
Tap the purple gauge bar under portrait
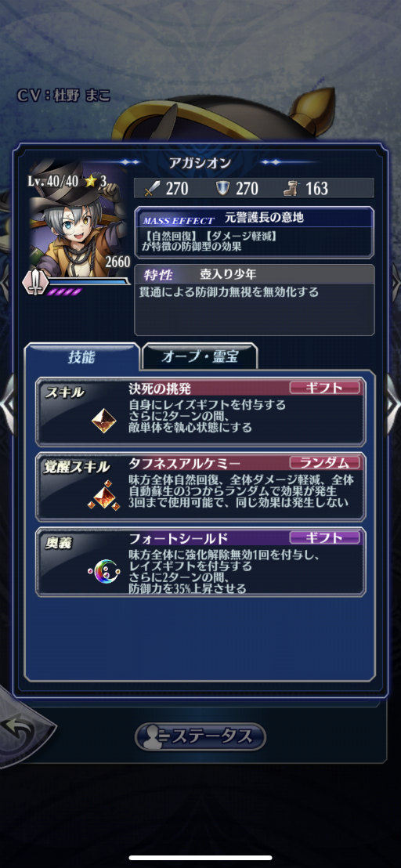(65, 291)
